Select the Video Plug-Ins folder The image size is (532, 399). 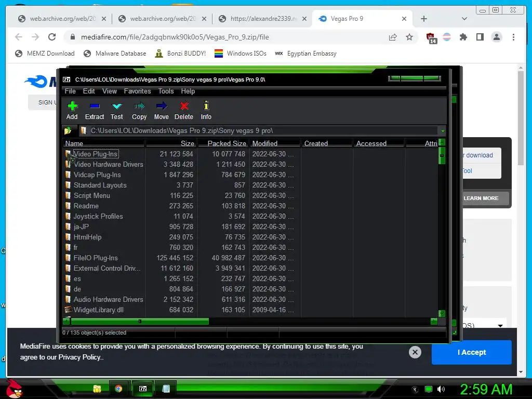click(96, 154)
